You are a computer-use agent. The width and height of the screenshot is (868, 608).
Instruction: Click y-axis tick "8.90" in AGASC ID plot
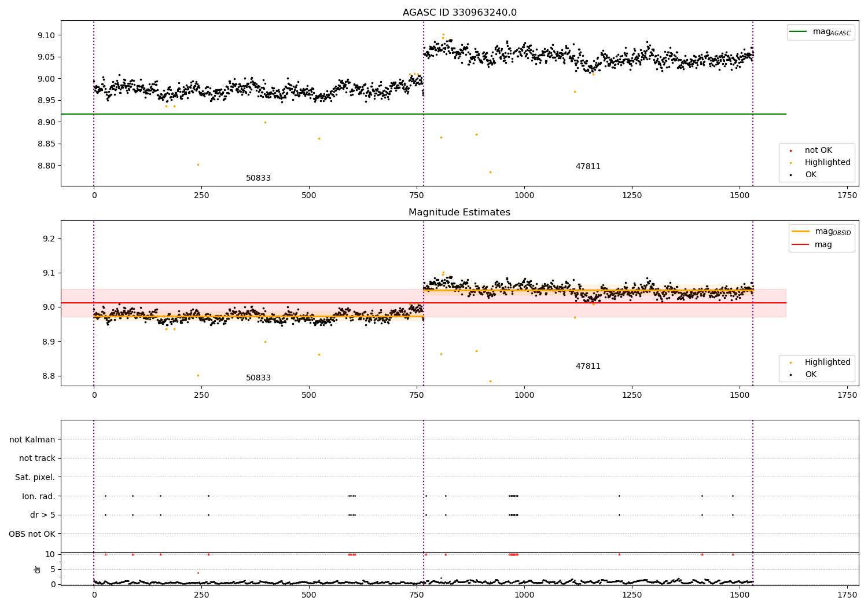46,122
